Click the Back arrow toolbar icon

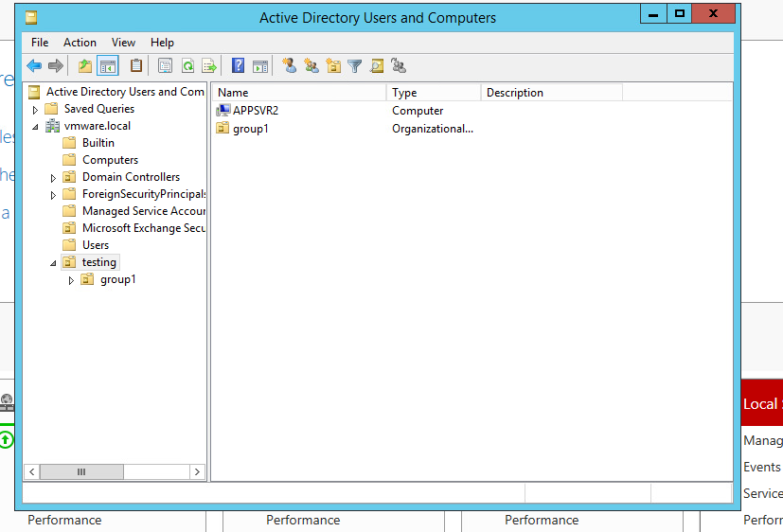tap(34, 66)
